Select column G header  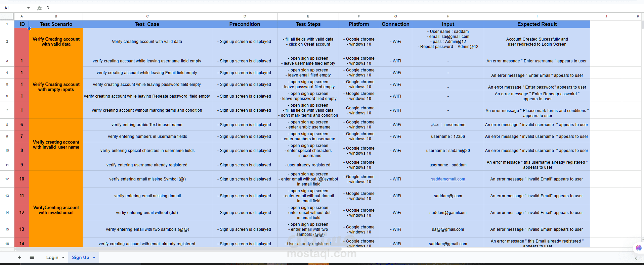[x=395, y=16]
